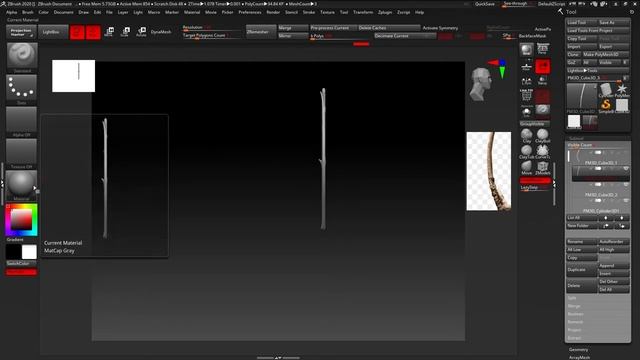Click the L.Sym local symmetry icon

(527, 81)
